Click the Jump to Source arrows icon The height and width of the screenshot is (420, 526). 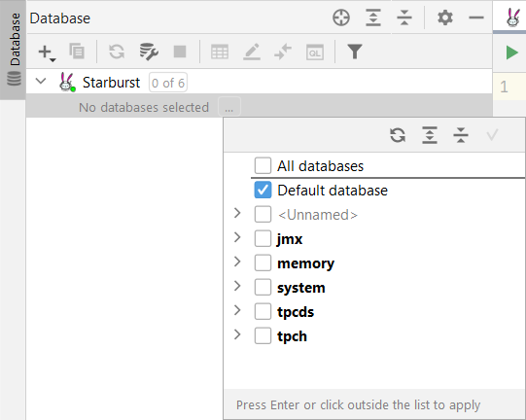pyautogui.click(x=283, y=52)
